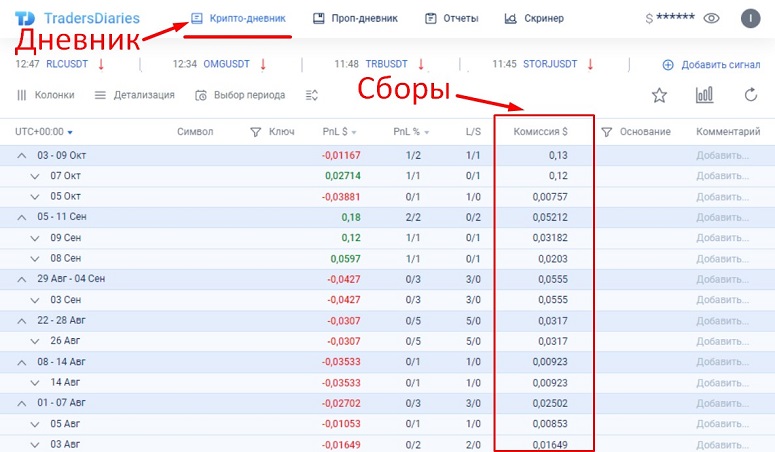Open the Отчеты tab

pyautogui.click(x=451, y=18)
